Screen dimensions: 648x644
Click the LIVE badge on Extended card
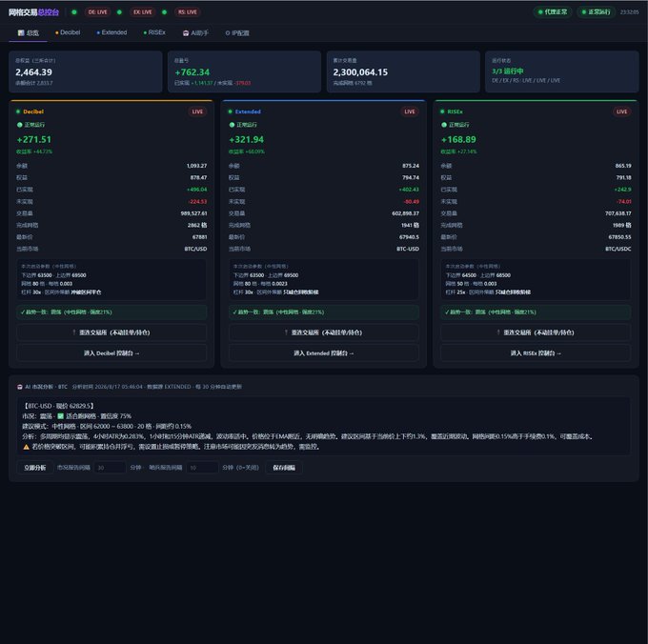pyautogui.click(x=410, y=111)
